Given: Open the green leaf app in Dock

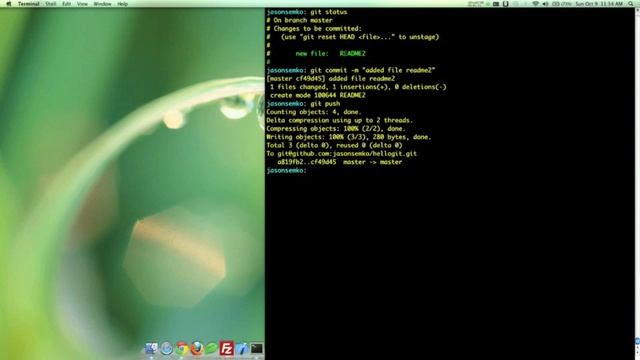Looking at the screenshot, I should (x=211, y=348).
